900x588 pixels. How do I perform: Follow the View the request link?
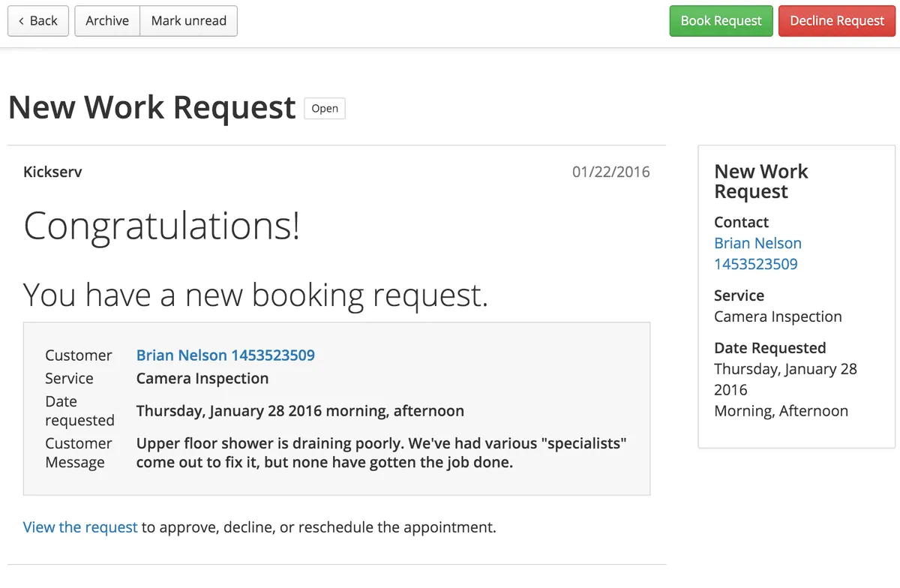click(80, 527)
